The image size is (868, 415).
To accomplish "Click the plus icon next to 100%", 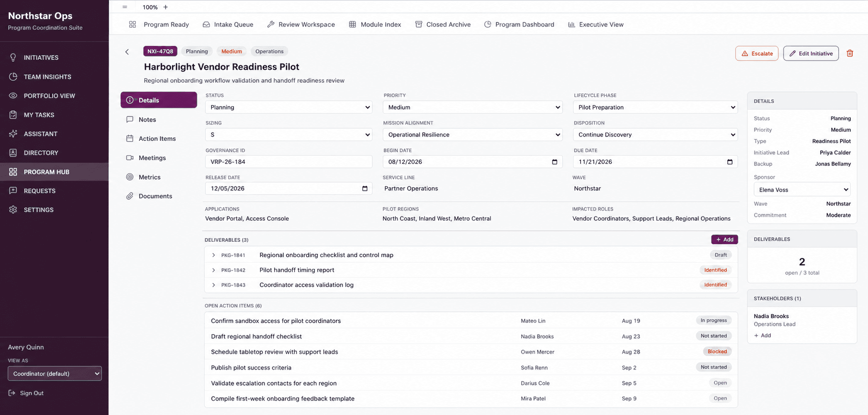I will point(166,7).
